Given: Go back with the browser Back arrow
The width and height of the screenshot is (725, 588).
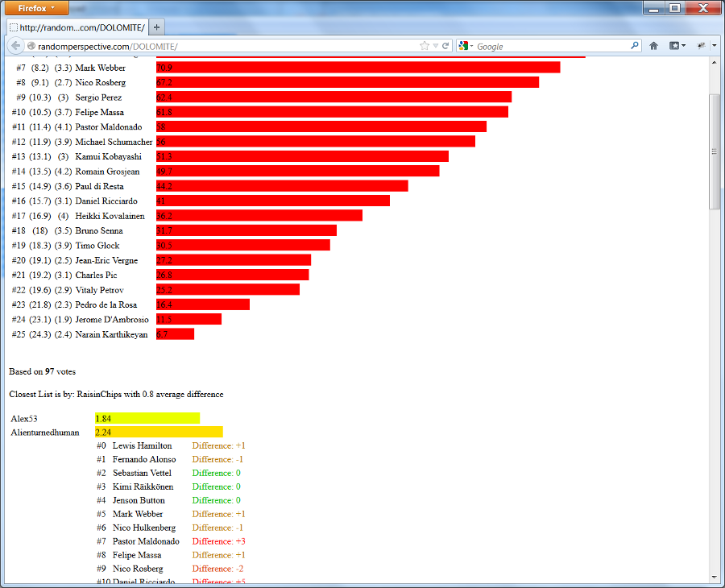Looking at the screenshot, I should [x=15, y=46].
